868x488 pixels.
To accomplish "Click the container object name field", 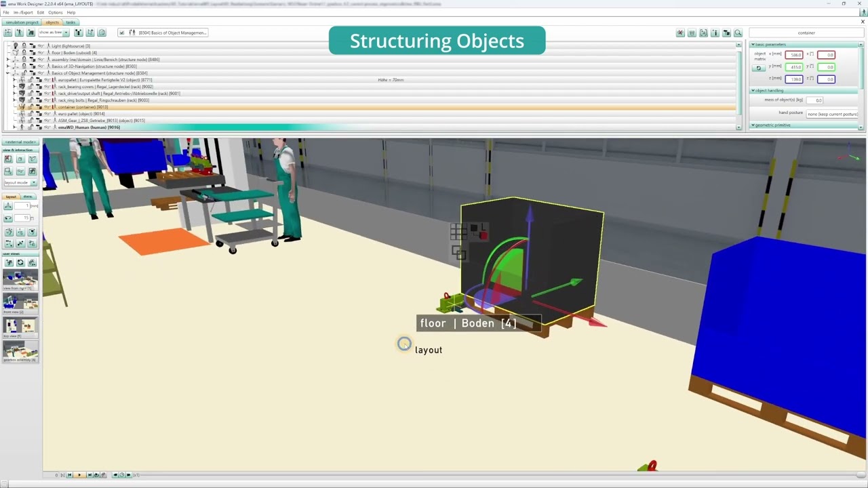I will (806, 33).
